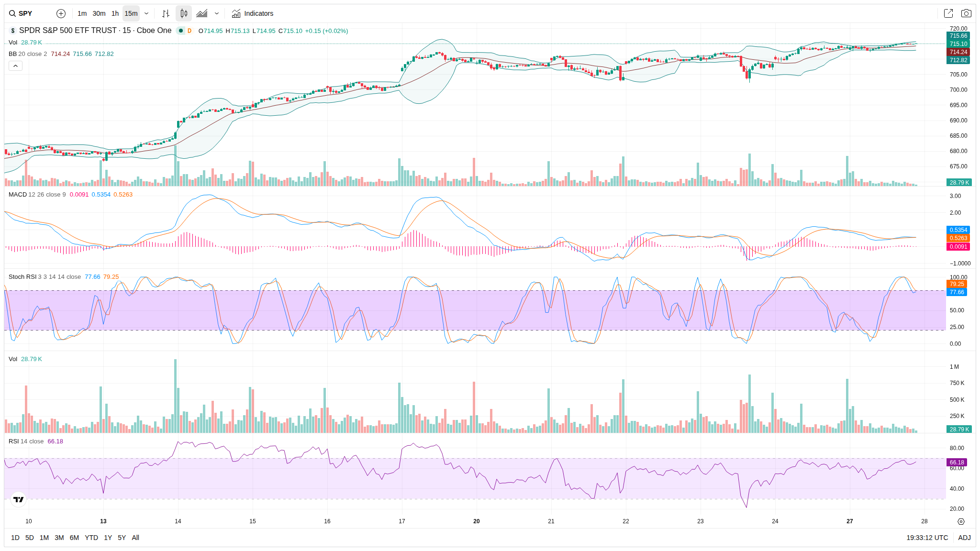Toggle the green market status indicator
Viewport: 980px width, 551px height.
pyautogui.click(x=181, y=31)
